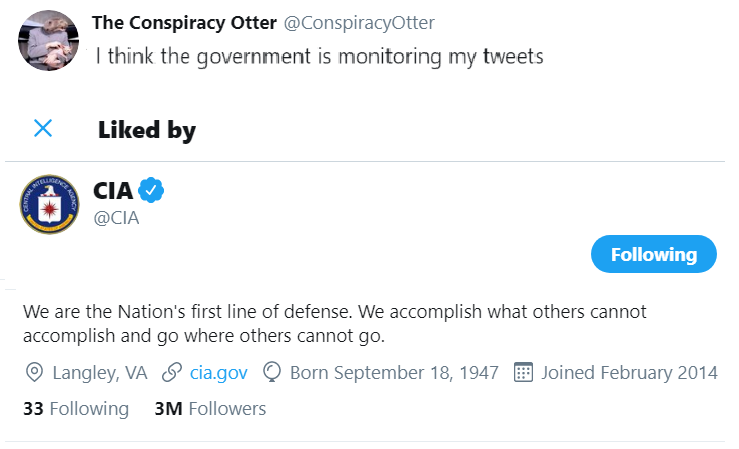View the 33 Following list
Screen dimensions: 739x449
(x=76, y=408)
